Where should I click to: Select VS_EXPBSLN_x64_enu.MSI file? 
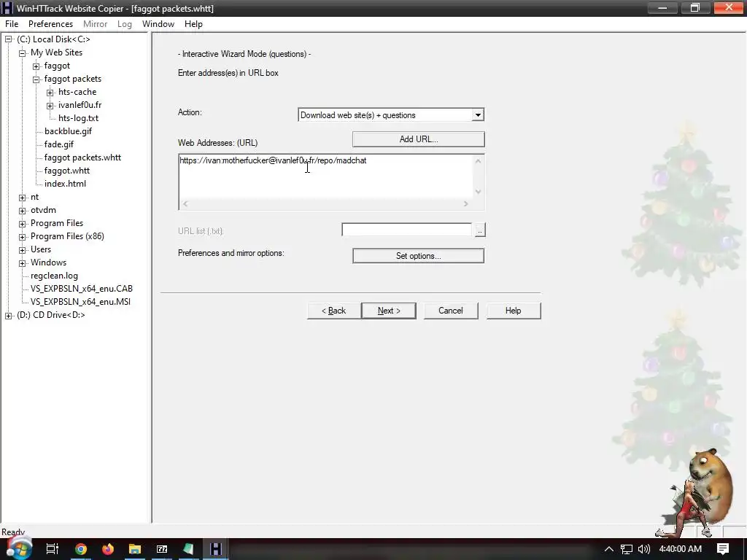click(x=80, y=302)
